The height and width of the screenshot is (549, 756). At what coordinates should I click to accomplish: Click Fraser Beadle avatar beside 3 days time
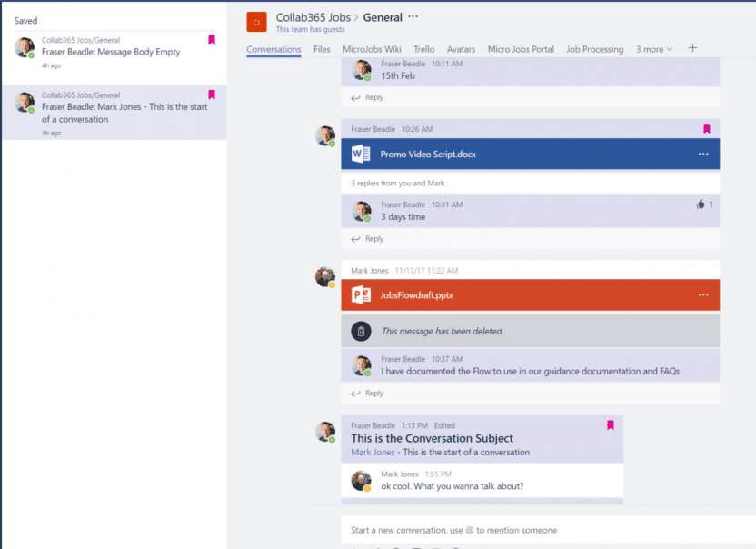[361, 211]
